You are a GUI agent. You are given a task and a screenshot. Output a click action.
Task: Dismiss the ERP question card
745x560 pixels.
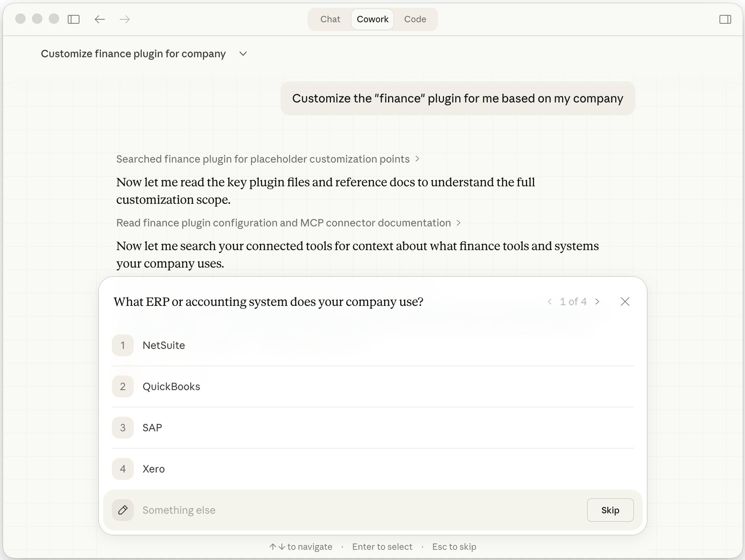625,302
